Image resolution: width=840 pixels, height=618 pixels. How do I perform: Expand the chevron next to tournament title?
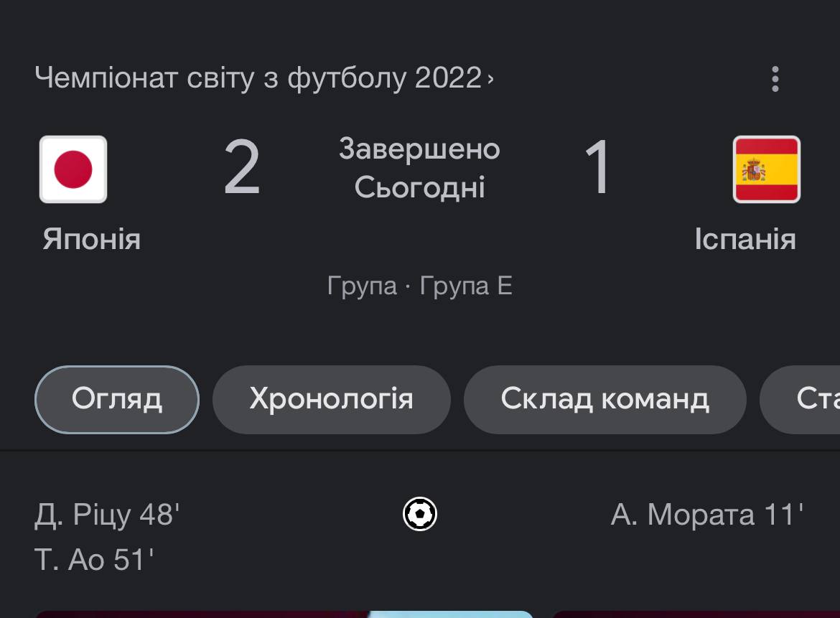[490, 78]
